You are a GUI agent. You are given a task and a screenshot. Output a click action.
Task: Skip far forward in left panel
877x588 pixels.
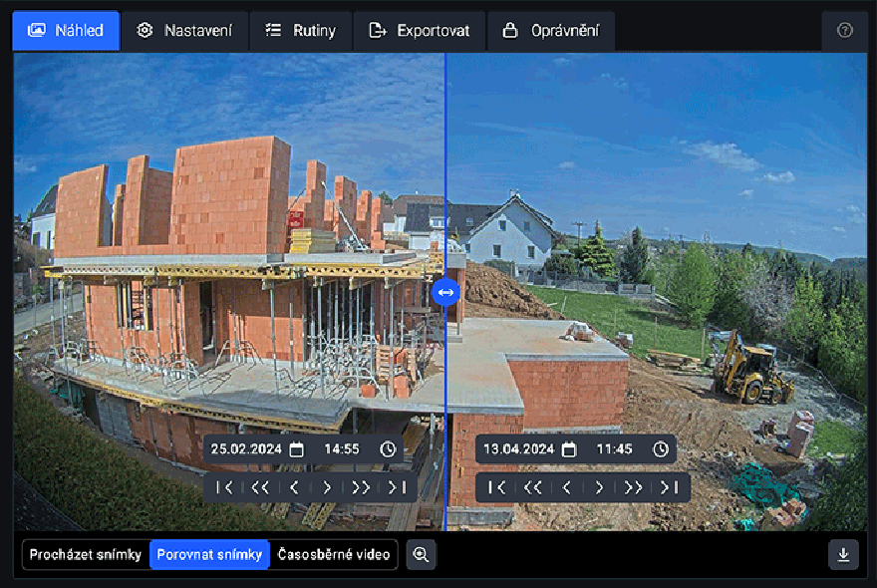point(361,488)
